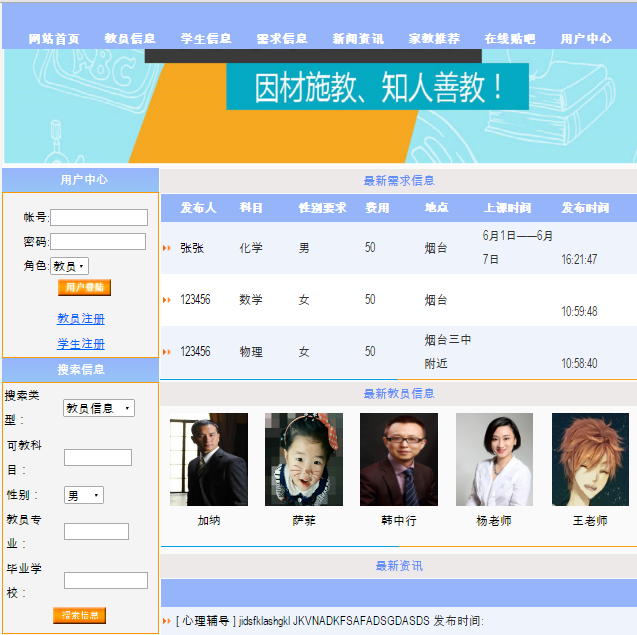Click subject cell 物理
This screenshot has height=635, width=637.
251,351
